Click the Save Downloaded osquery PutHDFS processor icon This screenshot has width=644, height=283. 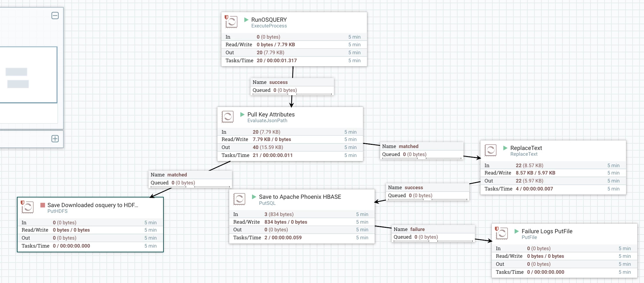click(27, 207)
